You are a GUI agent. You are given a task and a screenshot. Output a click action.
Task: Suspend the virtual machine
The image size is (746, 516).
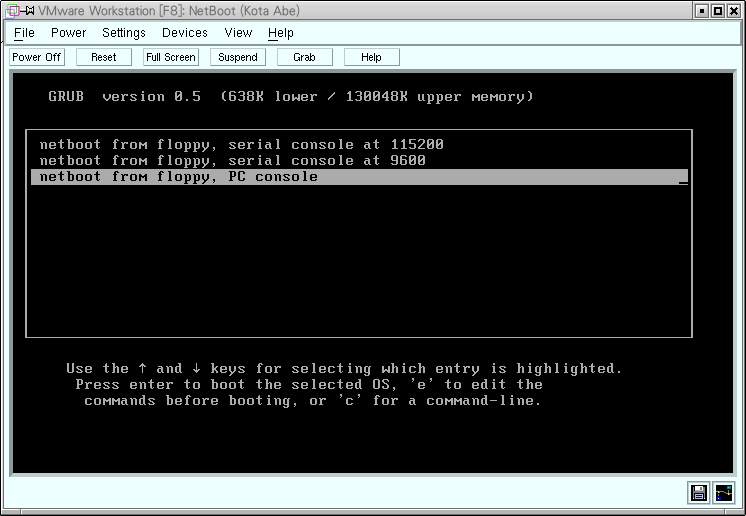click(x=238, y=57)
